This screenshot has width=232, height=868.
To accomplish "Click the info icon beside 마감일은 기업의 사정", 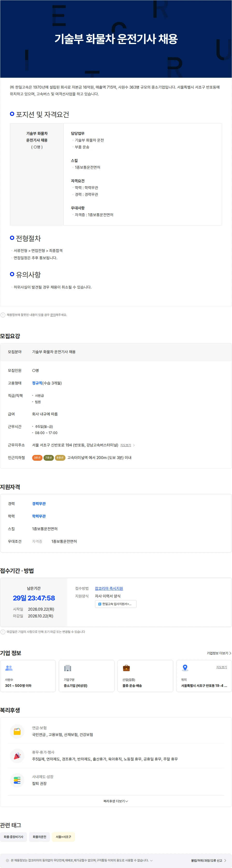I will coord(3,632).
